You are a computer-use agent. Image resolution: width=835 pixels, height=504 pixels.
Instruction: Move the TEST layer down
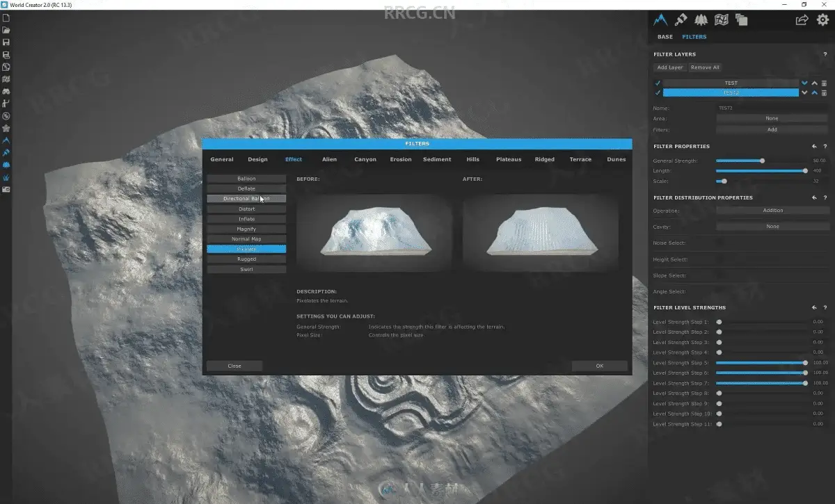tap(805, 83)
